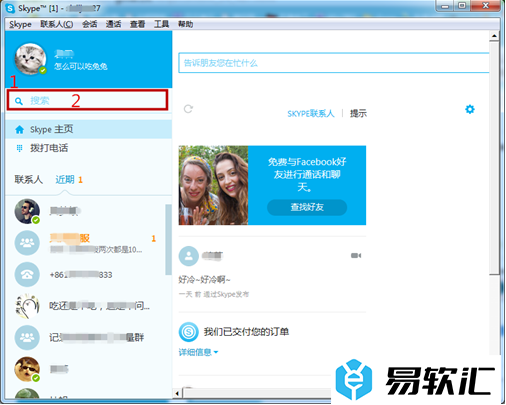Click the main pane vertical scrollbar thumb

click(x=494, y=158)
